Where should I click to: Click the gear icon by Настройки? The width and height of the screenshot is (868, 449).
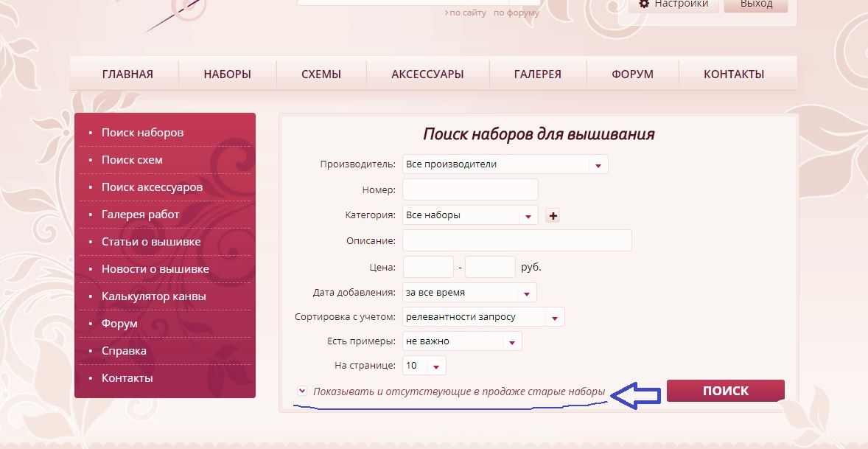click(x=643, y=4)
